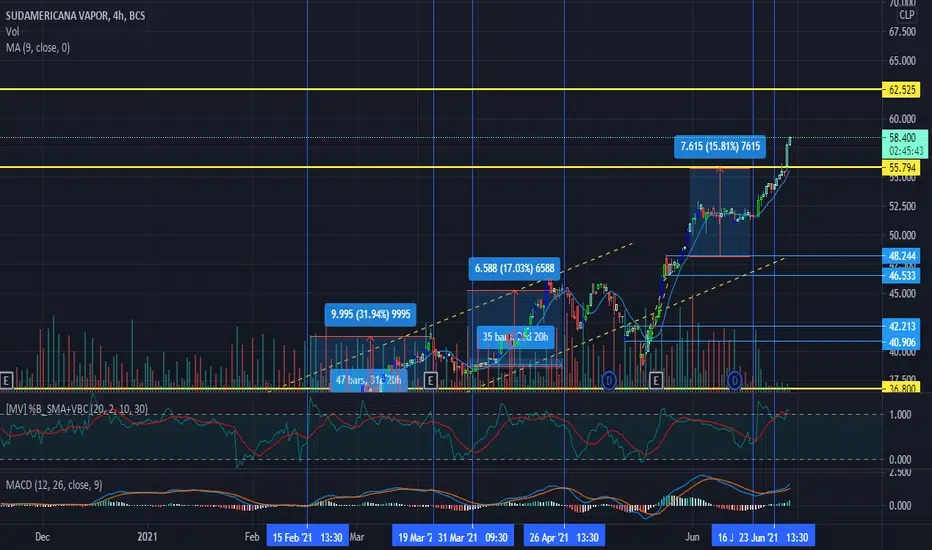Click the Jun label on the time axis

[692, 537]
